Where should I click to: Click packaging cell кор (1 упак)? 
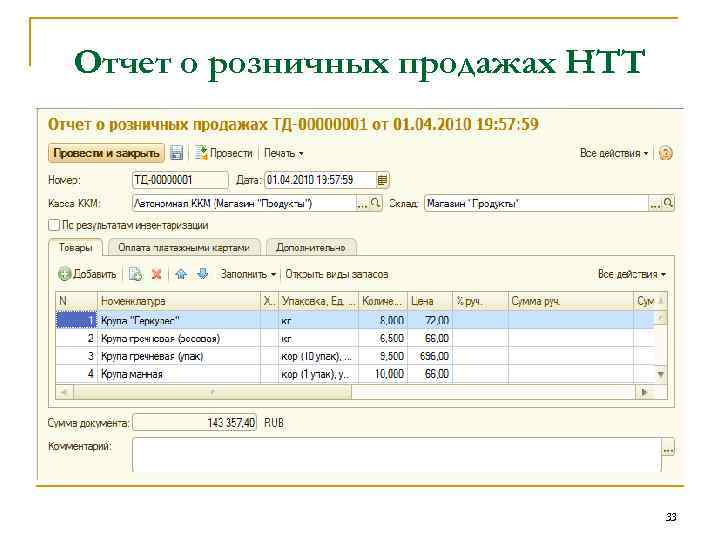[x=318, y=374]
